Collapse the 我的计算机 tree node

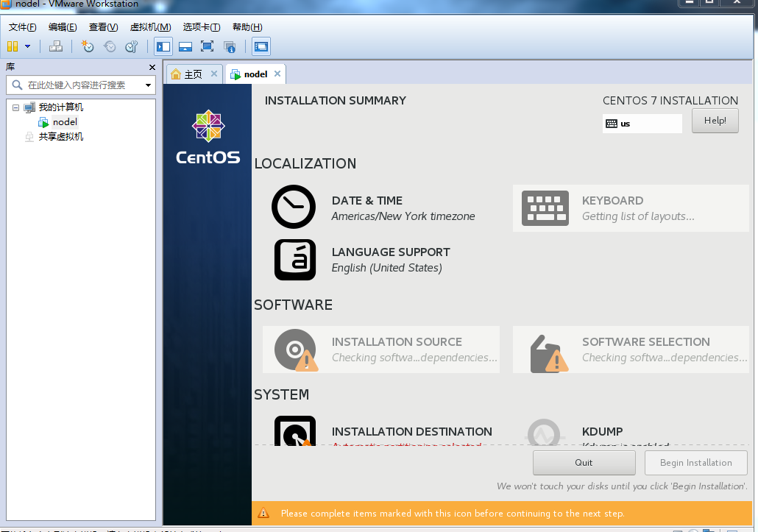pos(15,107)
